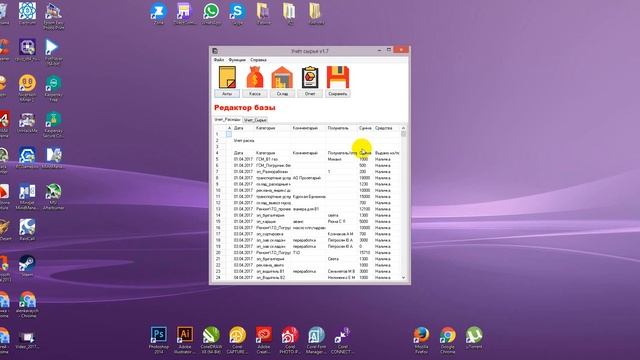Viewport: 640px width, 360px height.
Task: Switch to the Учет_Сырья tab
Action: click(255, 120)
